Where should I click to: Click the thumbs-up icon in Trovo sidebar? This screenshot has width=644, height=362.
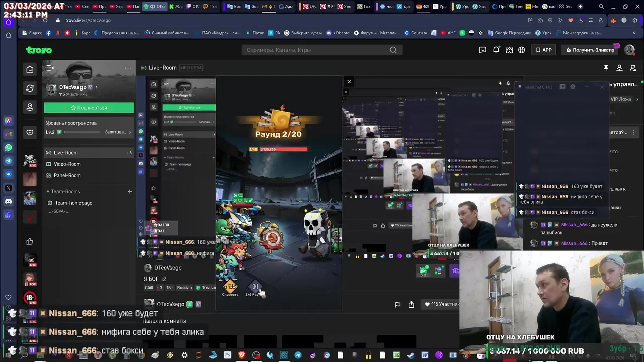point(30,242)
